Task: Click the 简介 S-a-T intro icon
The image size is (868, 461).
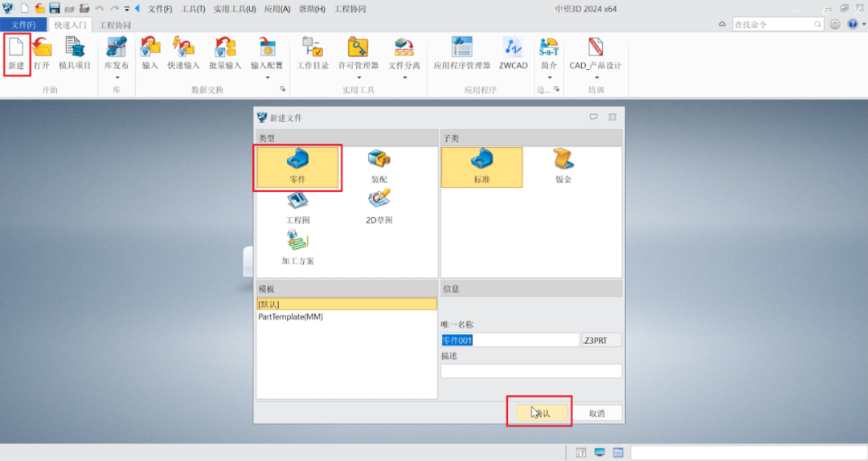Action: click(549, 53)
